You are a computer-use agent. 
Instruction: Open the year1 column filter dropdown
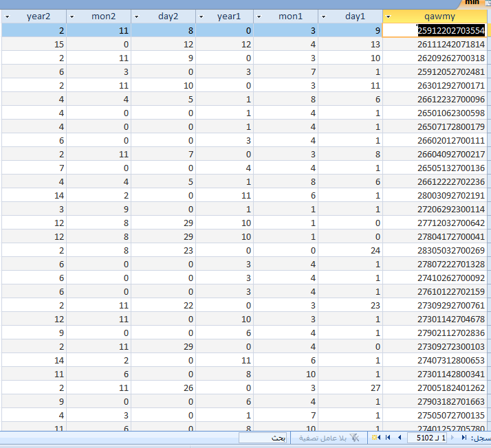(x=201, y=16)
